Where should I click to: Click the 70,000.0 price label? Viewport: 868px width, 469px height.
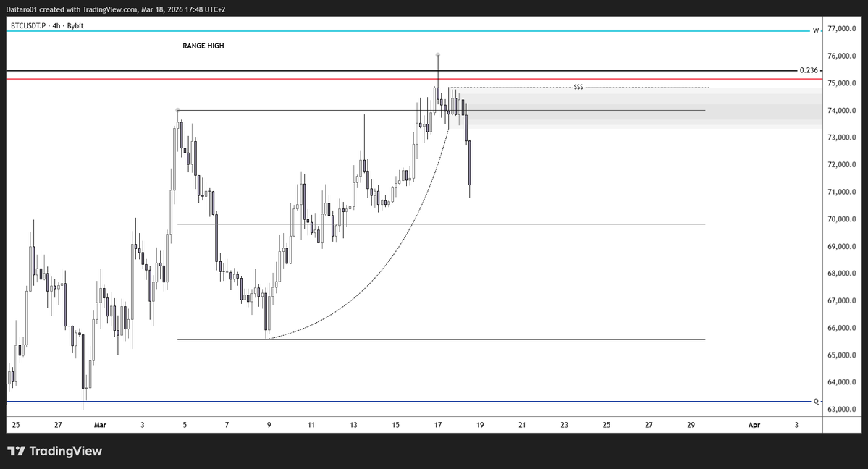point(841,219)
